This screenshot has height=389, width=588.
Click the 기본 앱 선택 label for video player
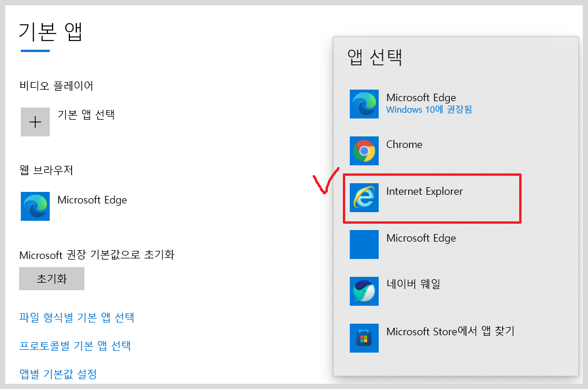[x=86, y=114]
